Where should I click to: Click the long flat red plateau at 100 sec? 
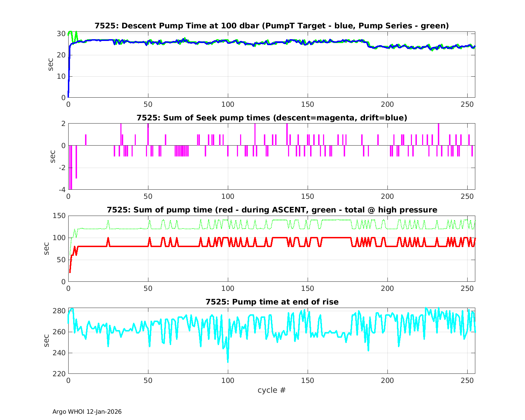point(336,238)
